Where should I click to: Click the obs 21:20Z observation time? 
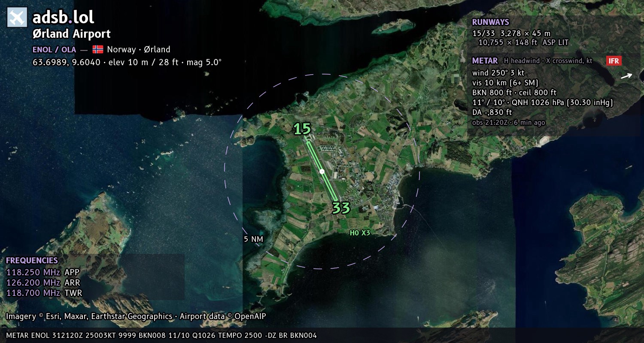point(509,123)
